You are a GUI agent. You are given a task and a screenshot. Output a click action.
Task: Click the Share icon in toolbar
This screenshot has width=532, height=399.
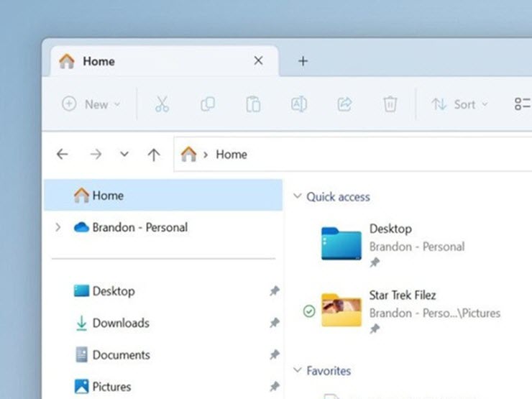(x=344, y=104)
